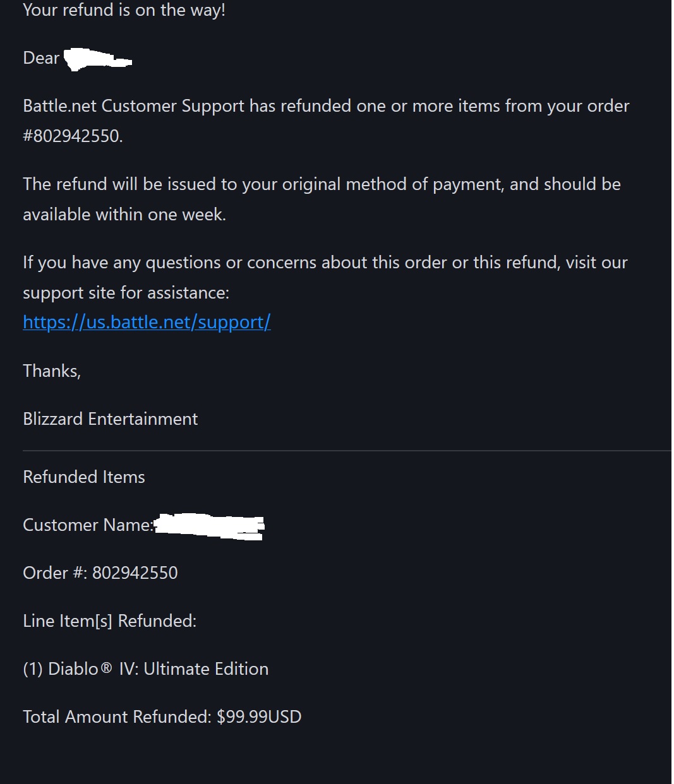Click the "Refunded Items" section heading
The width and height of the screenshot is (674, 784).
click(x=84, y=477)
